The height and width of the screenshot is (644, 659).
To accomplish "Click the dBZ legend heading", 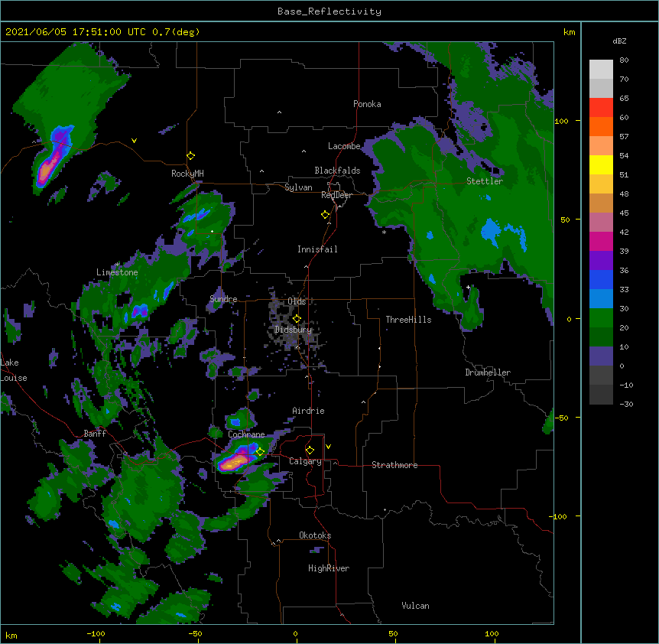I will (x=619, y=41).
